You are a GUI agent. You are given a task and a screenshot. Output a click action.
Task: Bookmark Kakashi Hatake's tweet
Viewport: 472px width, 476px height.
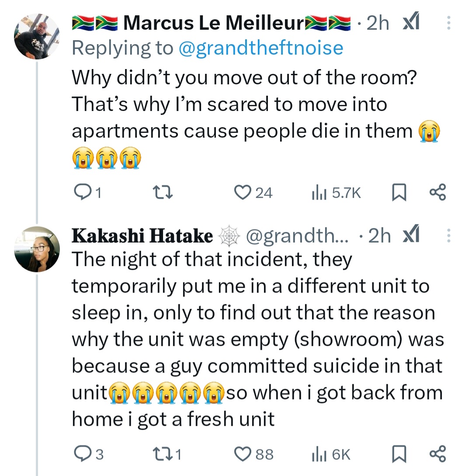pos(398,455)
